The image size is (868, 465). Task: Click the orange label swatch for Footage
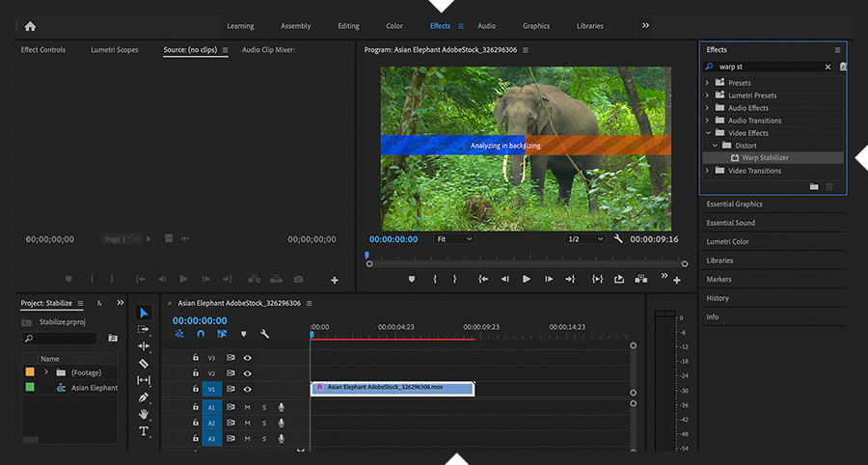click(x=30, y=371)
